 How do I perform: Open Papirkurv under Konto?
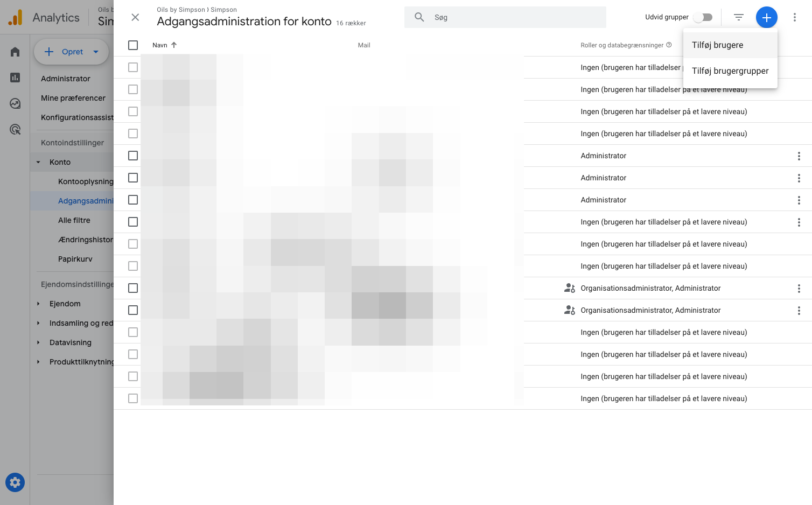(75, 259)
